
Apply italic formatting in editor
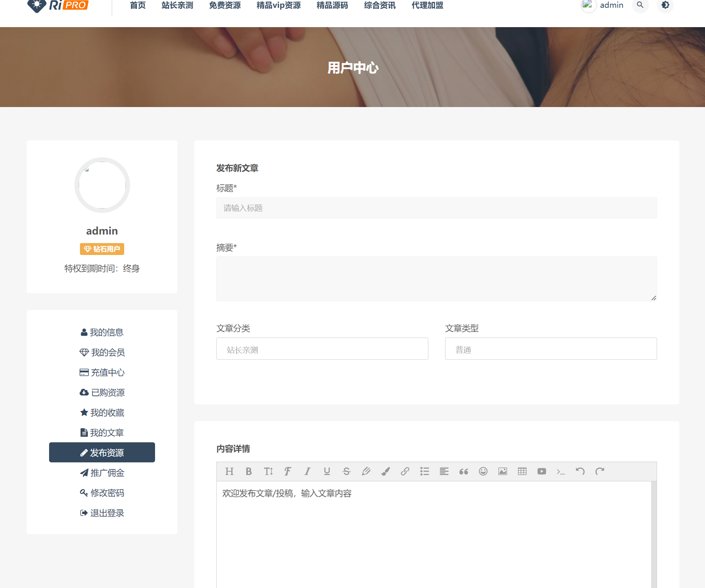pyautogui.click(x=307, y=472)
